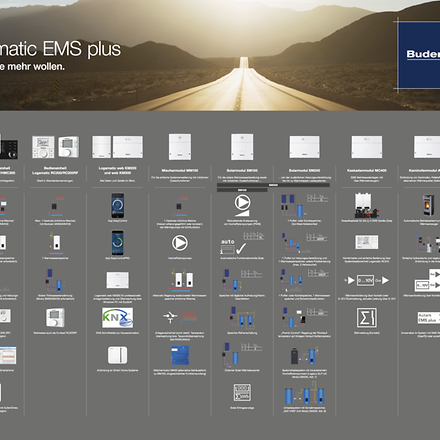Viewport: 440px width, 440px height.
Task: Open the App EasyControl smartphone icon
Action: 117,205
